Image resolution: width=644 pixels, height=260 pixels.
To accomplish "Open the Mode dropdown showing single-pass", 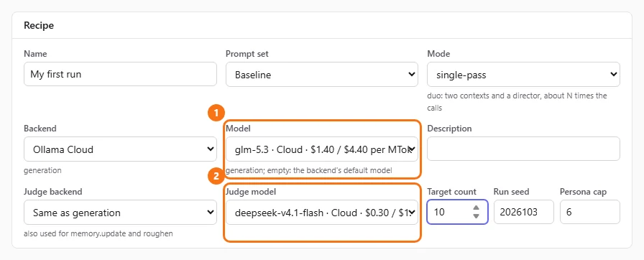I will (x=523, y=74).
